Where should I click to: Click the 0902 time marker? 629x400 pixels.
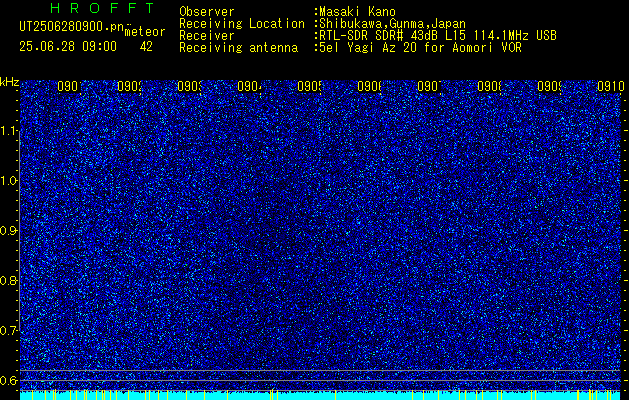129,86
